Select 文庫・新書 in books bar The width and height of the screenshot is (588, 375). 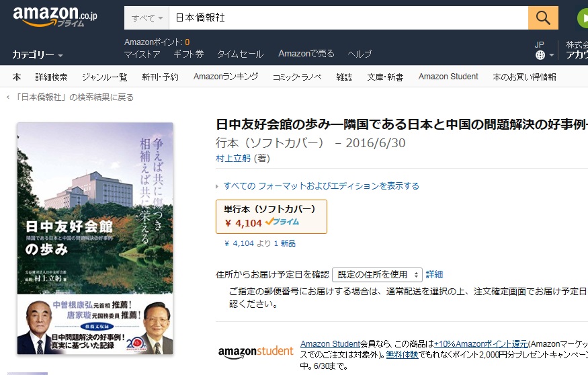[x=386, y=77]
